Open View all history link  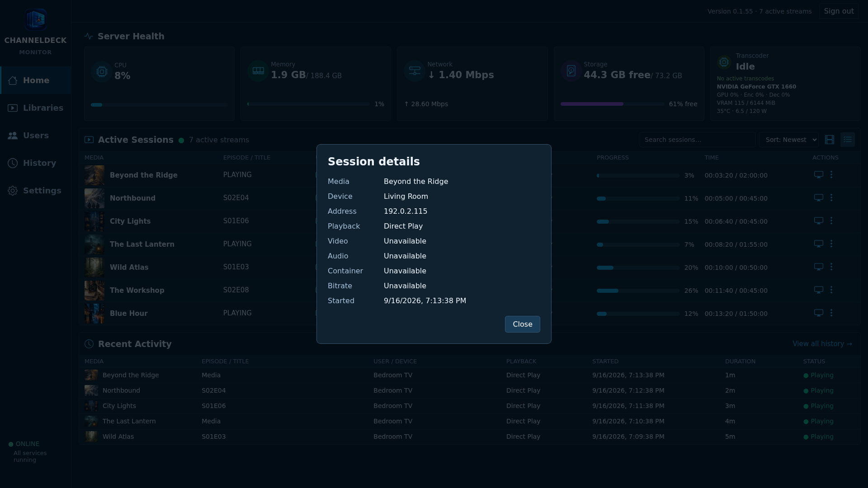(822, 344)
